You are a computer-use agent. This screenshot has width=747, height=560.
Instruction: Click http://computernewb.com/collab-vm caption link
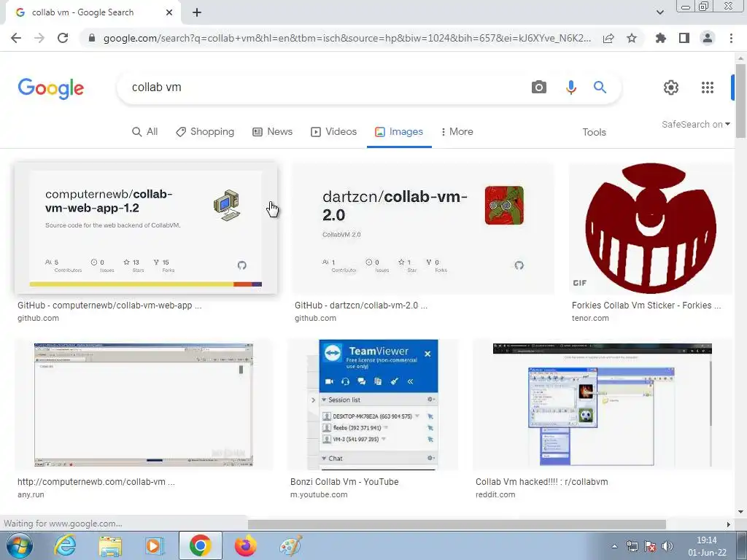coord(96,481)
